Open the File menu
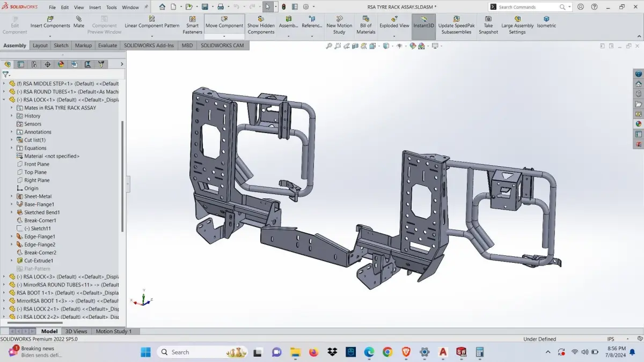Image resolution: width=644 pixels, height=362 pixels. pyautogui.click(x=52, y=8)
